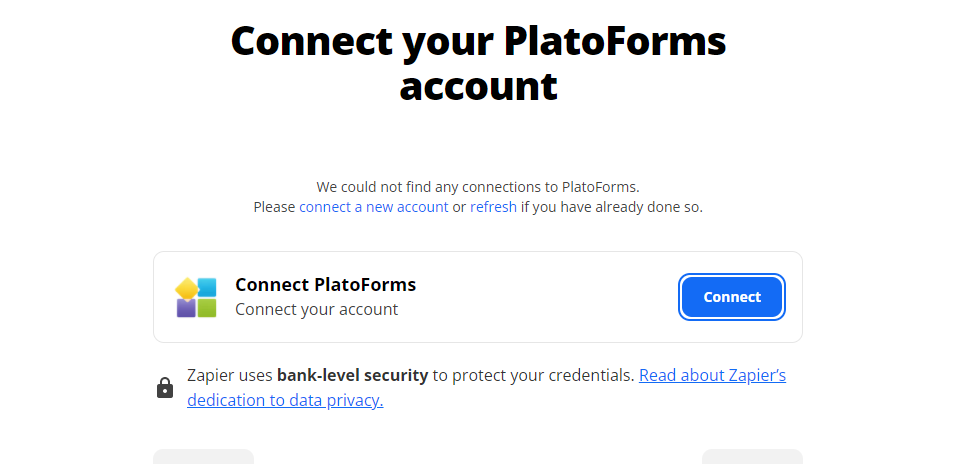Click the "if you have already done so" text
The height and width of the screenshot is (464, 979).
point(611,207)
